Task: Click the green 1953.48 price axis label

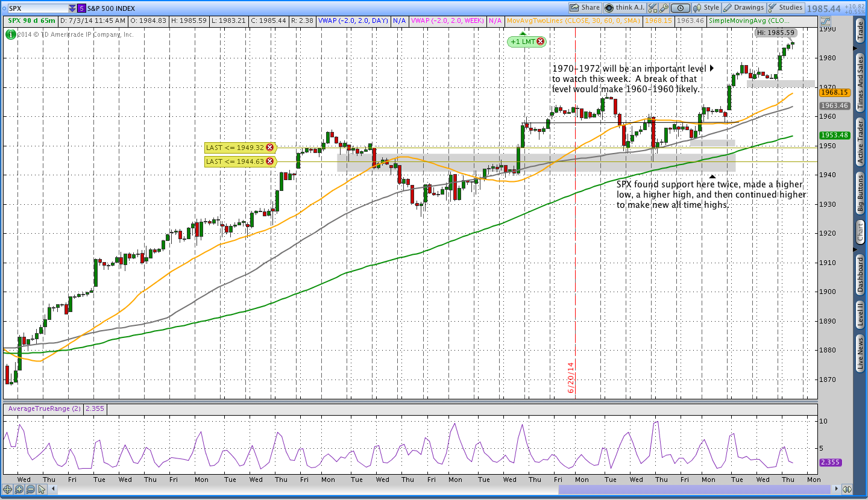Action: point(834,135)
